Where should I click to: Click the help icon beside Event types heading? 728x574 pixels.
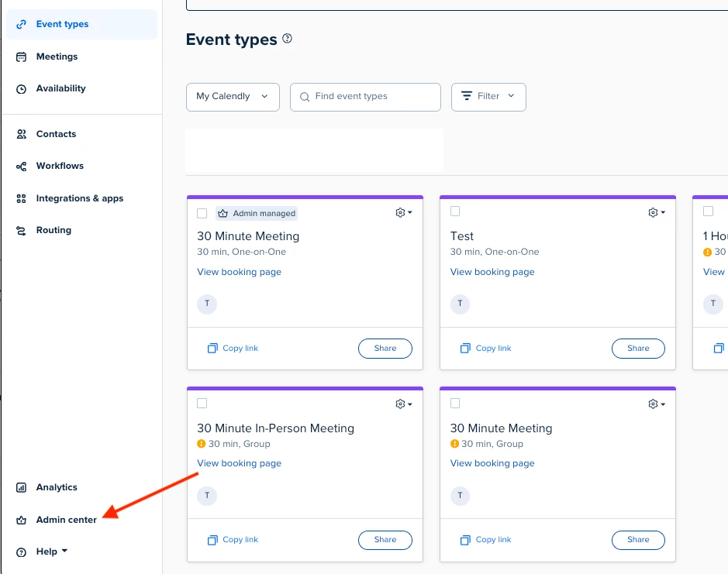point(288,39)
